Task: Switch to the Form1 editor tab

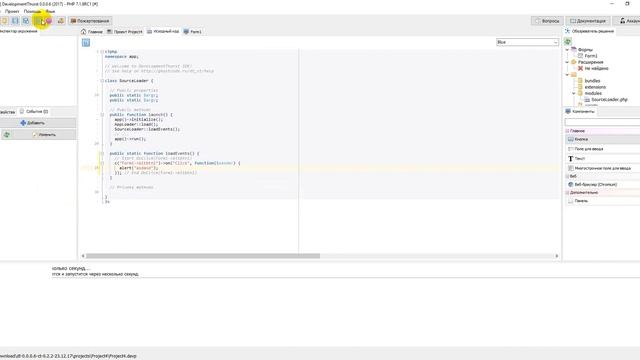Action: [x=192, y=31]
